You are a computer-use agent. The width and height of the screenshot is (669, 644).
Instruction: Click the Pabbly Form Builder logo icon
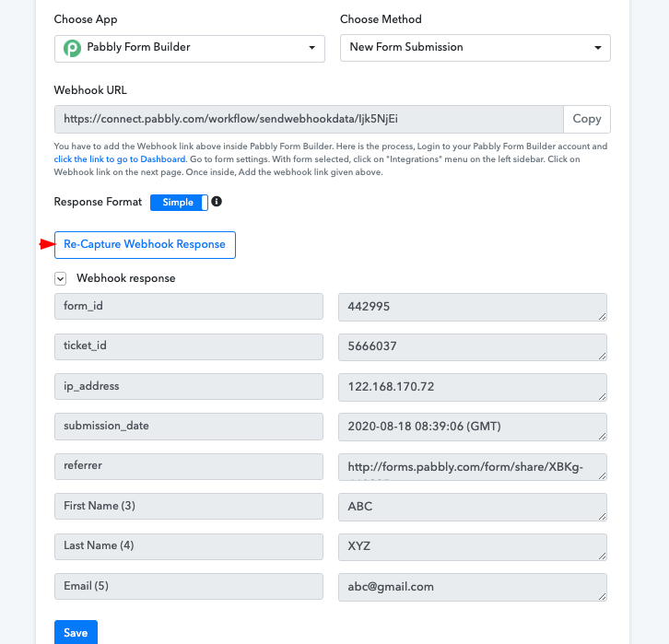tap(72, 48)
